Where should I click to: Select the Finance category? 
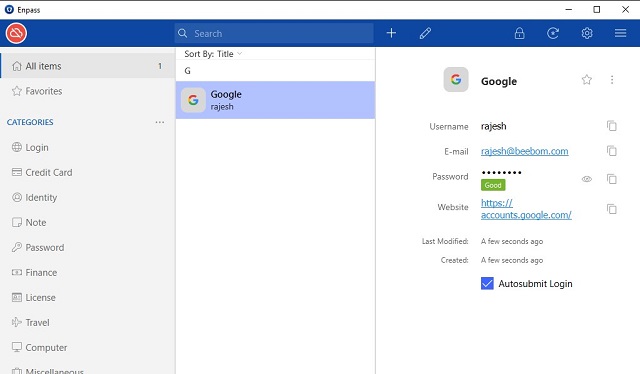(x=87, y=272)
